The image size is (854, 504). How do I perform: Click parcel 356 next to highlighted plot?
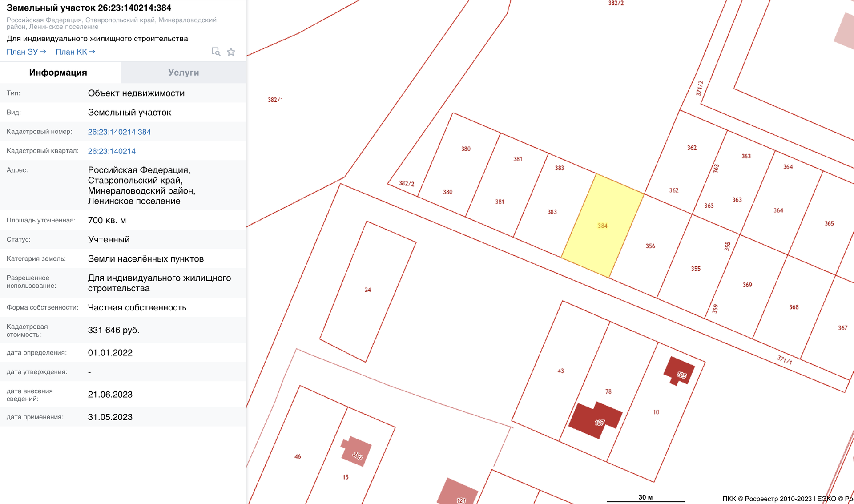tap(650, 246)
